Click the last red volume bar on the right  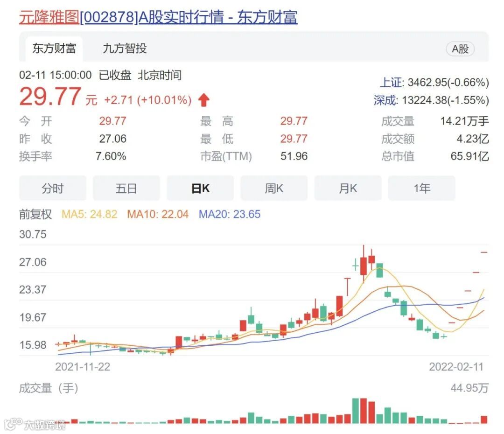point(484,420)
